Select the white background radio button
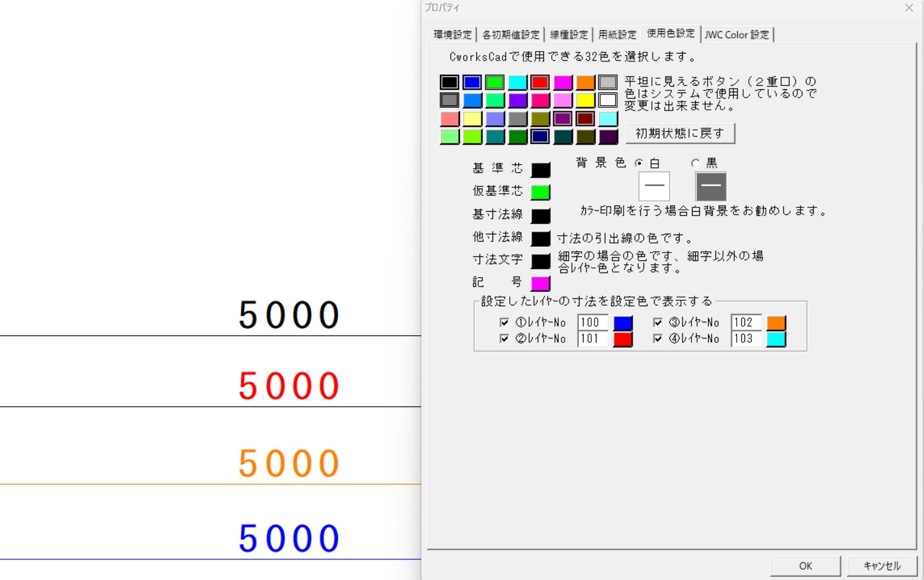 point(639,163)
